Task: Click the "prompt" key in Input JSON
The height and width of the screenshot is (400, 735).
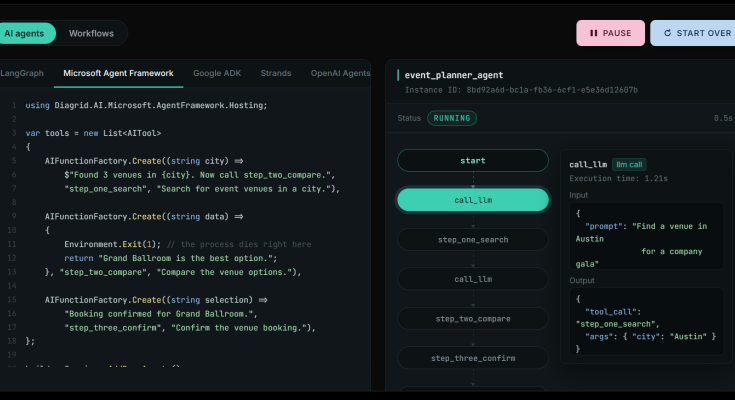Action: [603, 226]
